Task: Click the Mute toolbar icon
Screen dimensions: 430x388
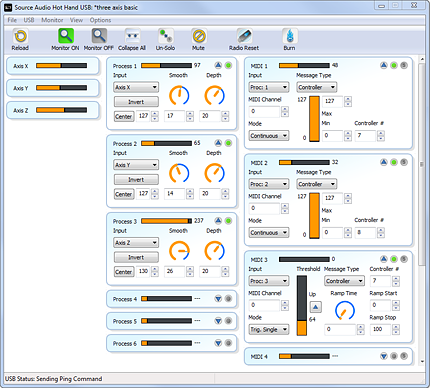Action: [199, 36]
